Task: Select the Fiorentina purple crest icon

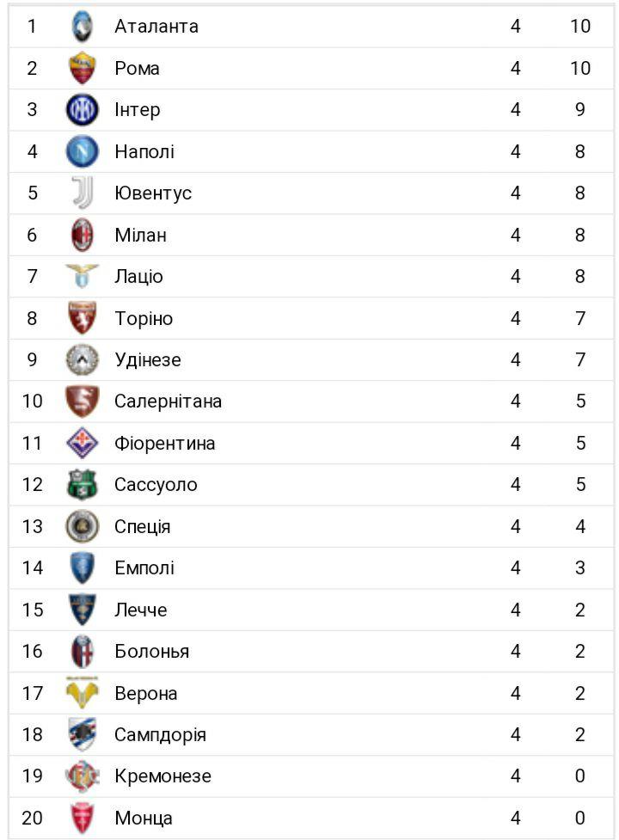Action: pyautogui.click(x=83, y=443)
